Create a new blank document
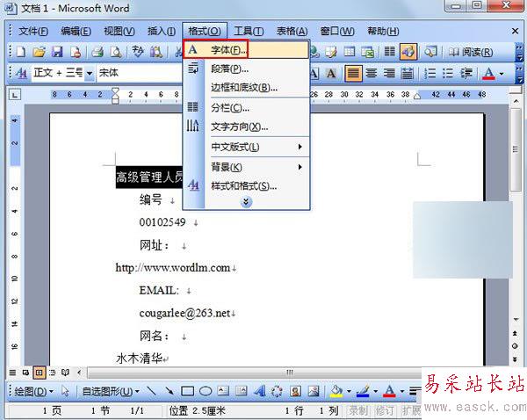This screenshot has width=527, height=420. [21, 52]
